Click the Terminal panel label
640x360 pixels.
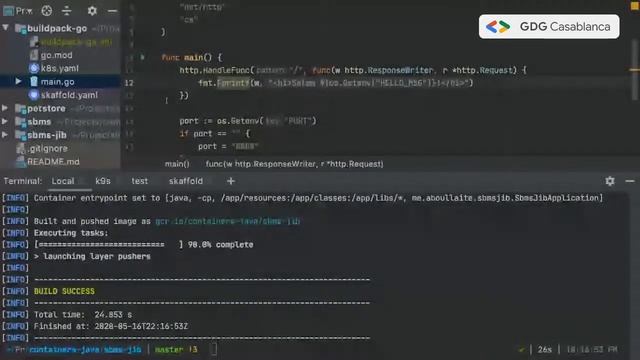click(x=22, y=181)
